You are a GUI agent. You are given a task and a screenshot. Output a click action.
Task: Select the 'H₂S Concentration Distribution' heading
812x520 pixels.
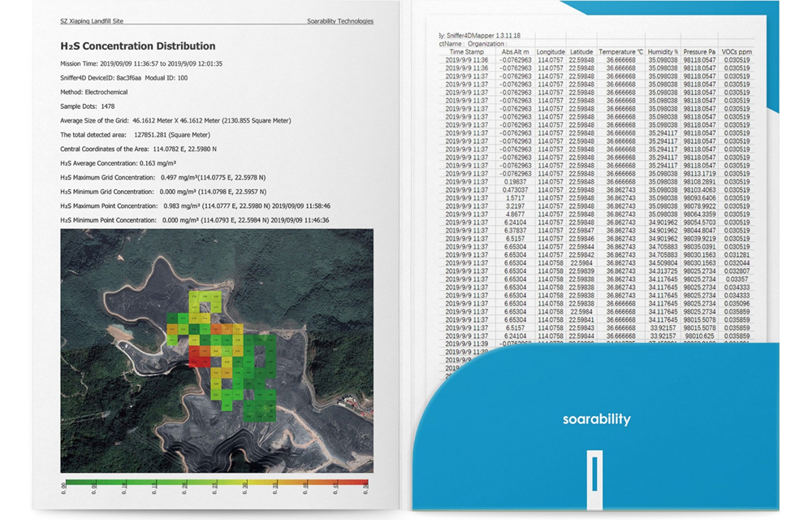point(138,46)
